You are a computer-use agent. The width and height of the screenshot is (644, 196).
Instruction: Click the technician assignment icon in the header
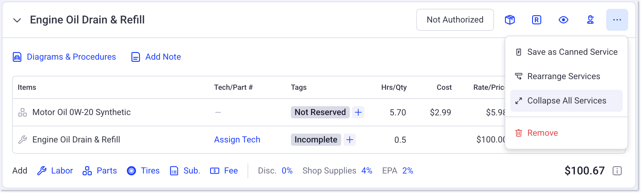click(x=590, y=20)
